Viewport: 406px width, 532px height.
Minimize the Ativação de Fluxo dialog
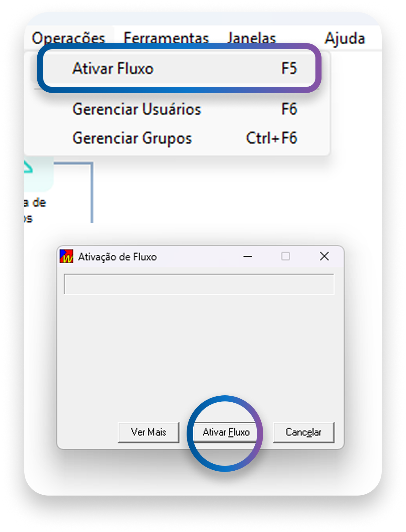pyautogui.click(x=248, y=257)
